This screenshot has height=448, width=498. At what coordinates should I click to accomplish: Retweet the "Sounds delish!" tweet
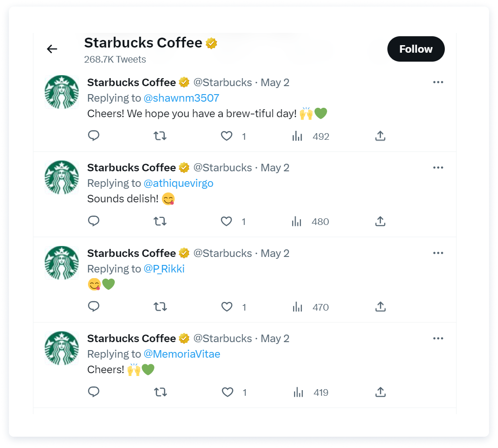(160, 221)
